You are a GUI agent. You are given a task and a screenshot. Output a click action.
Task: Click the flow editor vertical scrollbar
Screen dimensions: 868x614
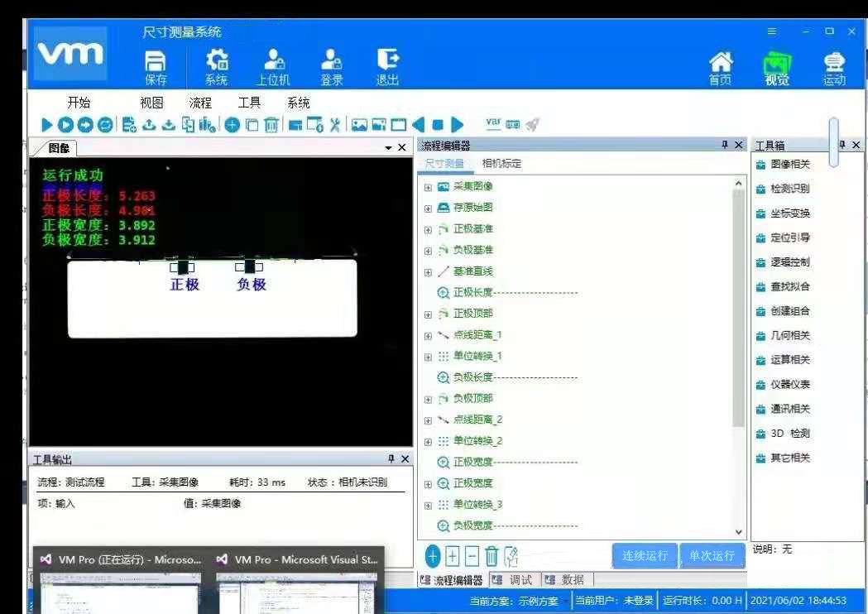pos(738,309)
